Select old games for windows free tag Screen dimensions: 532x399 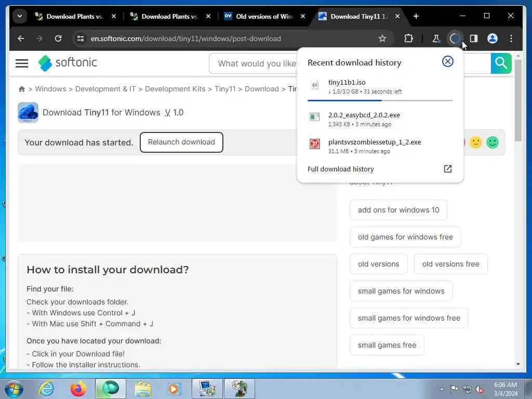click(405, 237)
